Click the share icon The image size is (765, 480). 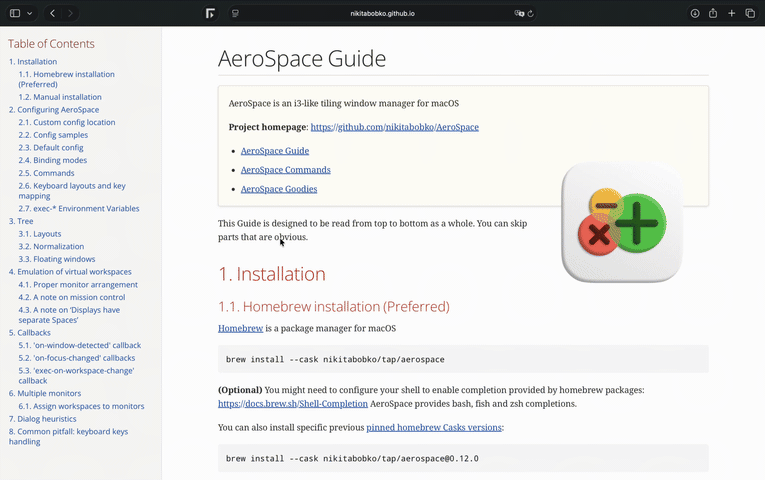tap(713, 13)
